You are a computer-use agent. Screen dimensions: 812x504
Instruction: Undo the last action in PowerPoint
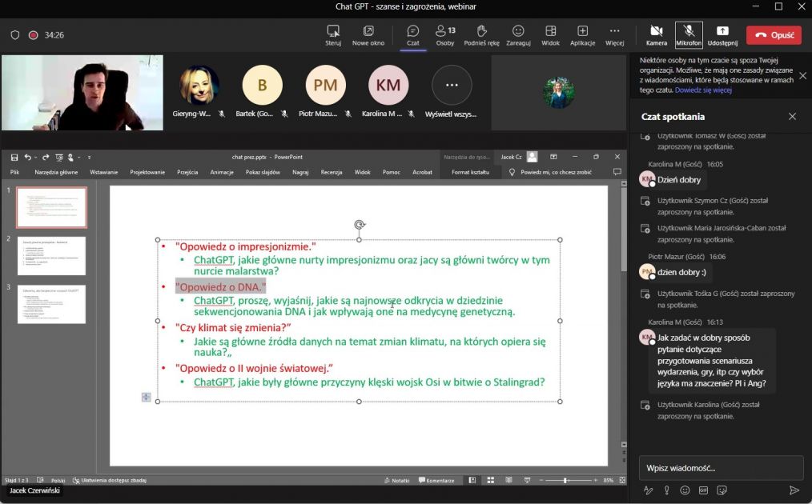click(27, 158)
